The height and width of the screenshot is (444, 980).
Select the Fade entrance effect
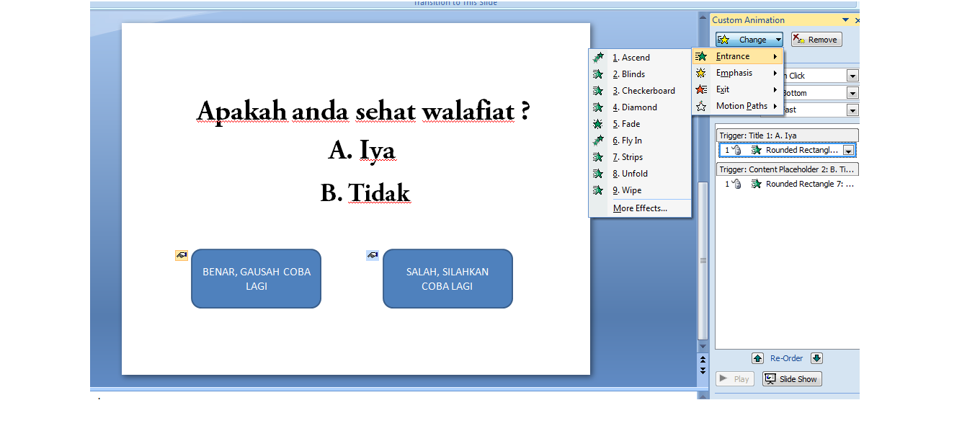point(627,123)
